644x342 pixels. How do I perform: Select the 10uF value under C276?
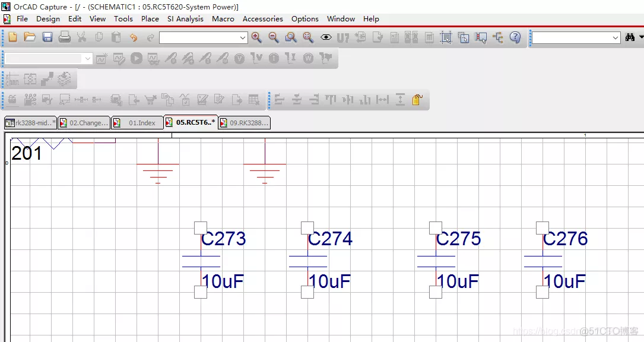pyautogui.click(x=564, y=281)
